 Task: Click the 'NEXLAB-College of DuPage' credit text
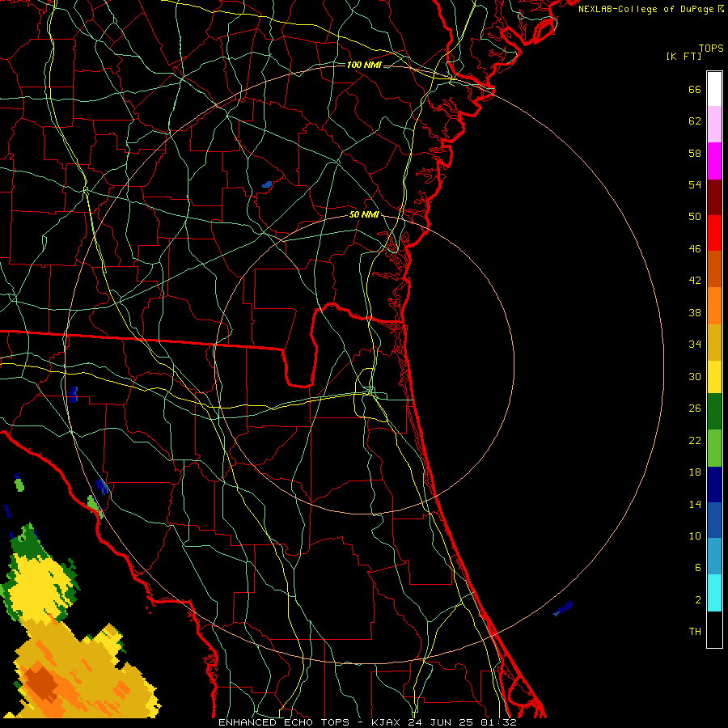click(647, 9)
